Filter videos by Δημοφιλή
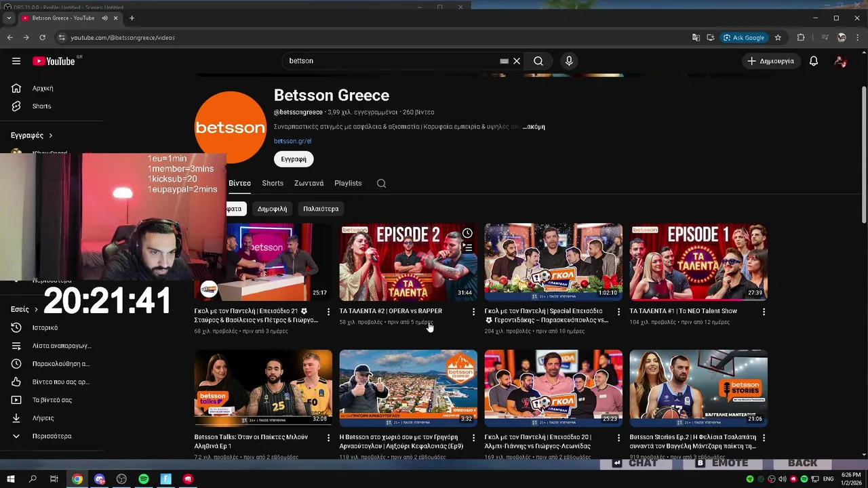Screen dimensions: 868x488 point(272,209)
